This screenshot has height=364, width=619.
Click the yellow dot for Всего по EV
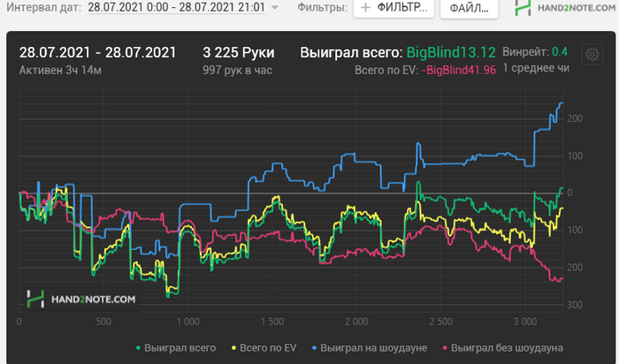click(233, 348)
